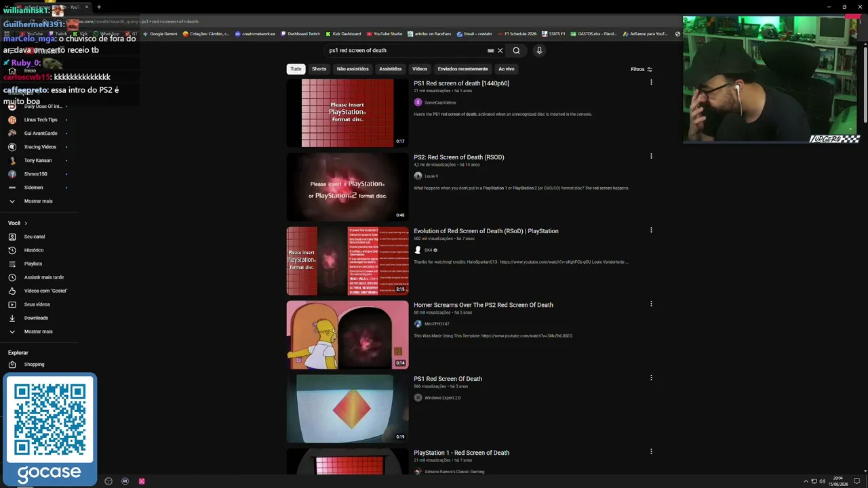This screenshot has height=488, width=868.
Task: Play the 2:15 Evolution of RSoD thumbnail
Action: click(347, 261)
